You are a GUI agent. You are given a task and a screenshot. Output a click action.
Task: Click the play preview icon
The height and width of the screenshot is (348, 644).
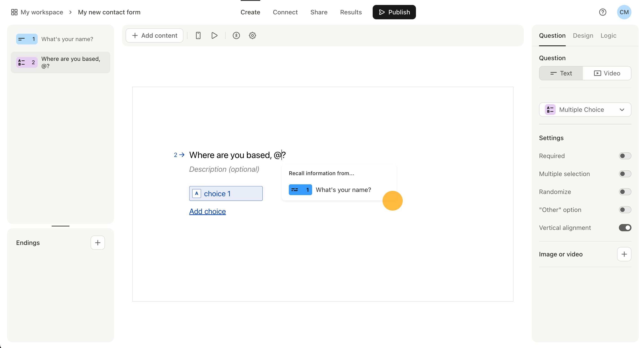(215, 35)
